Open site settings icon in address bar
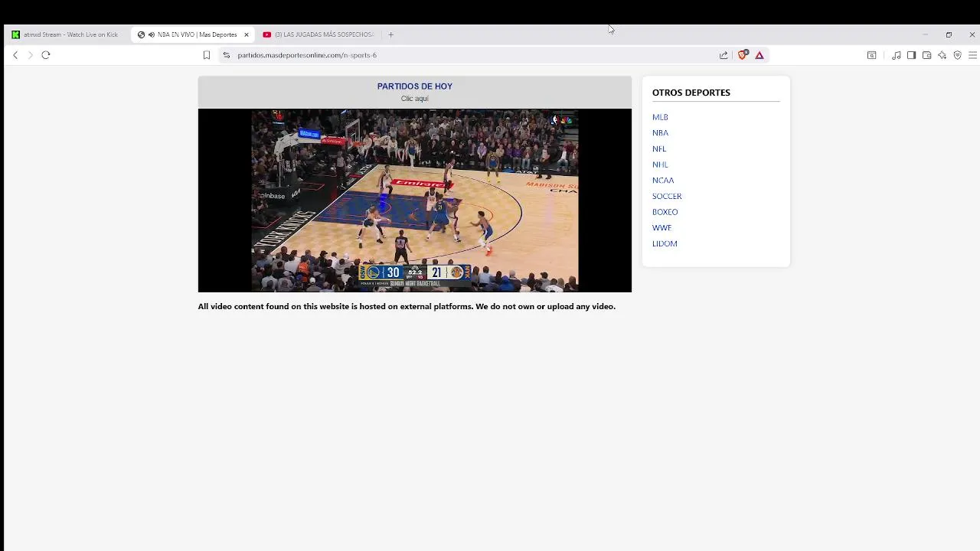This screenshot has width=980, height=551. [226, 55]
